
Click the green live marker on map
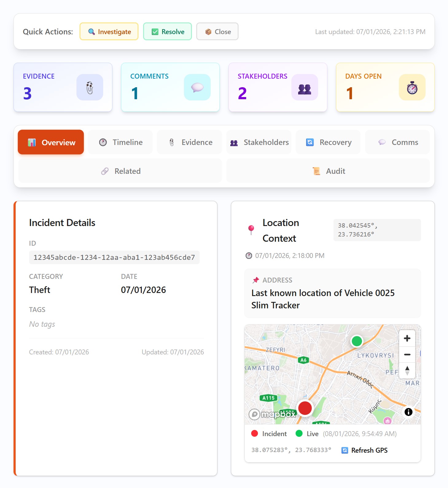pyautogui.click(x=357, y=341)
